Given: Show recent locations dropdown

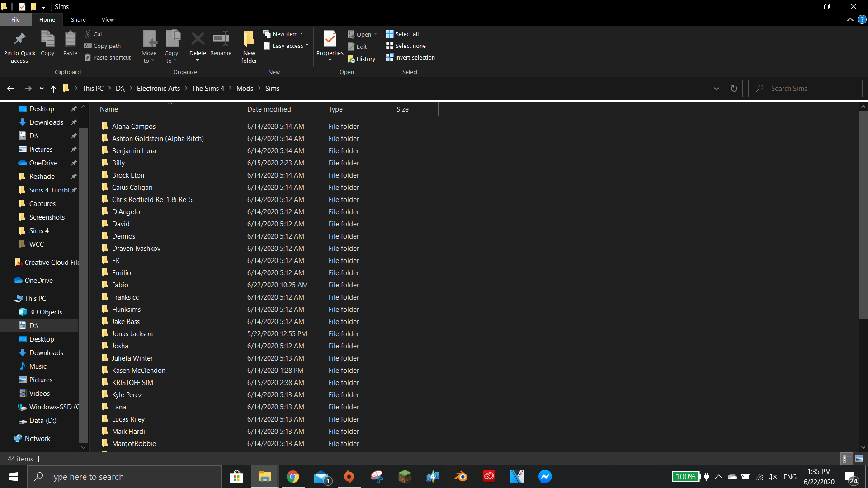Looking at the screenshot, I should 42,89.
